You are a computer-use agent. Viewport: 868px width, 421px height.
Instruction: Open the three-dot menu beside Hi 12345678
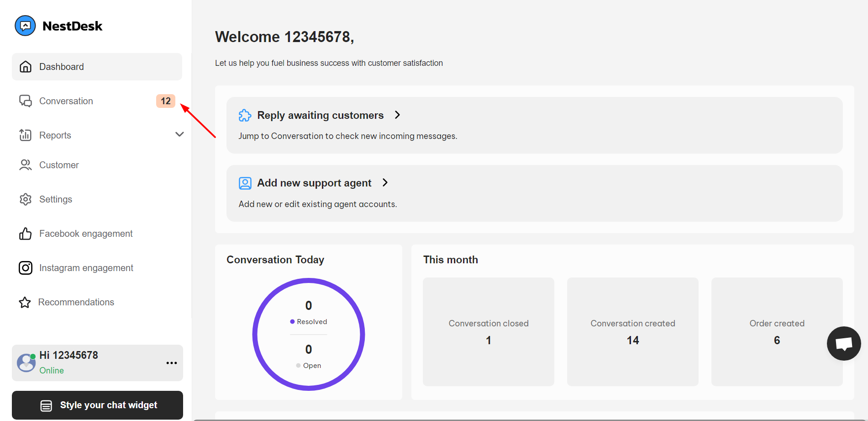click(x=172, y=363)
